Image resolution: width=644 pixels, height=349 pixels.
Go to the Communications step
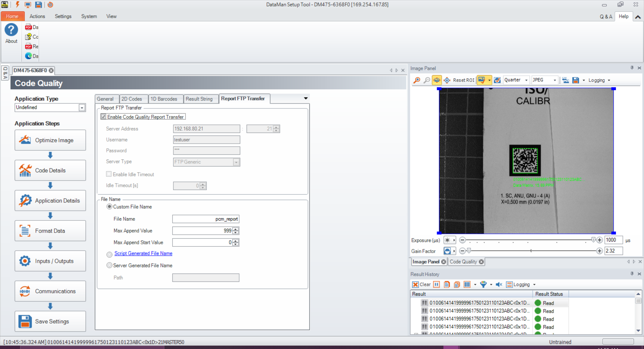coord(50,291)
